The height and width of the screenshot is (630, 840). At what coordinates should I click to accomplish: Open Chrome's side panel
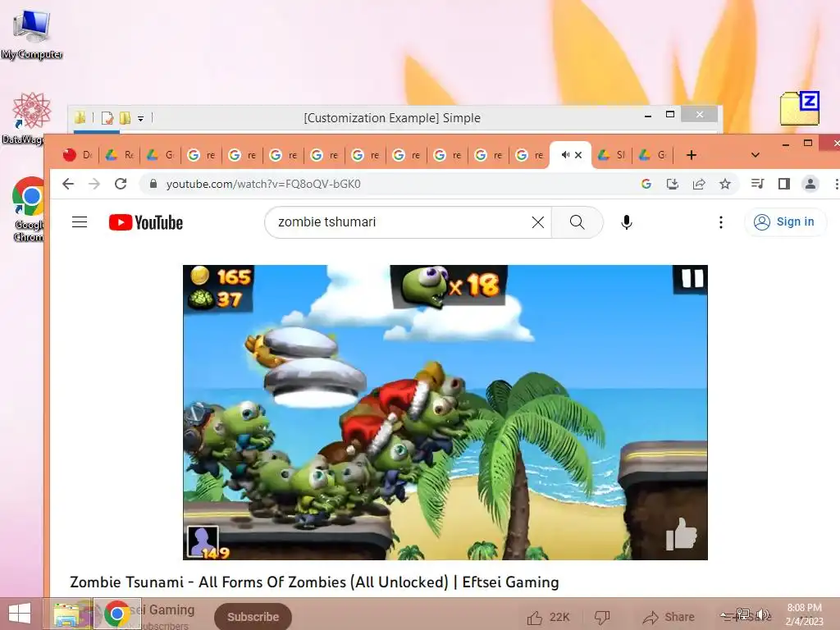(783, 184)
